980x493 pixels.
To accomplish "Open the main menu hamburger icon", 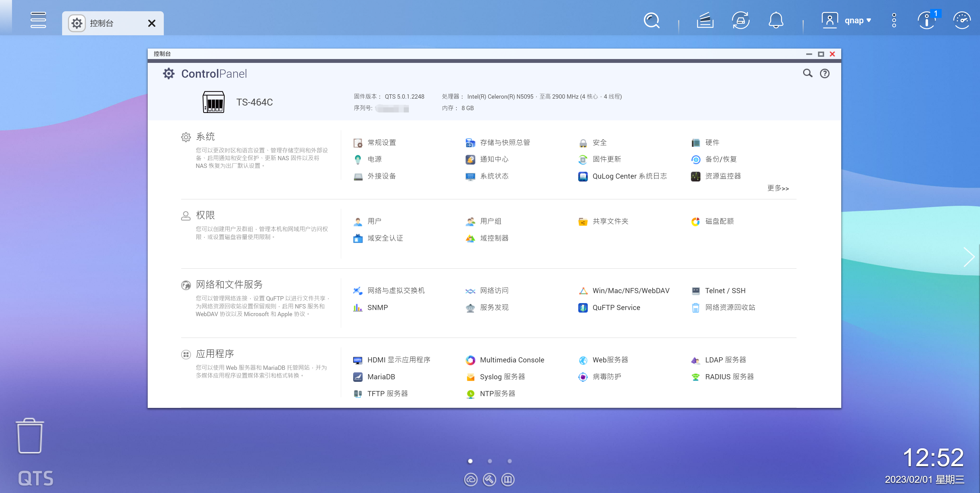I will coord(38,20).
